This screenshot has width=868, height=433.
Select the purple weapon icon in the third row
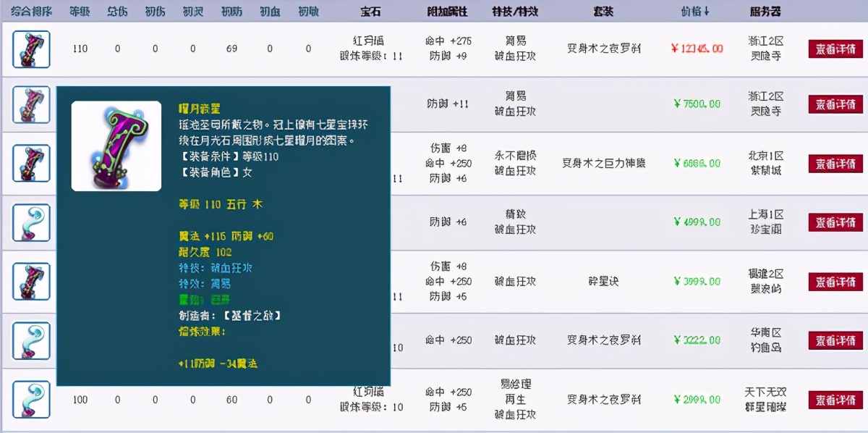click(x=30, y=164)
